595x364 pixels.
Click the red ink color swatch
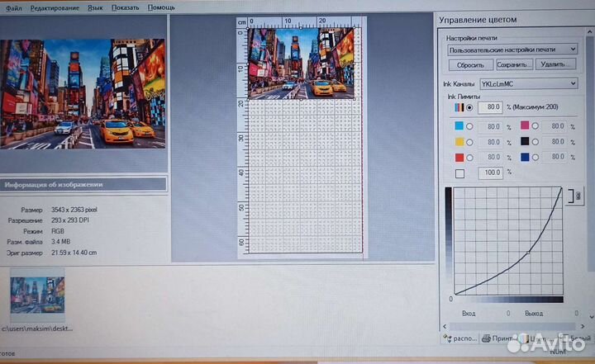point(459,157)
